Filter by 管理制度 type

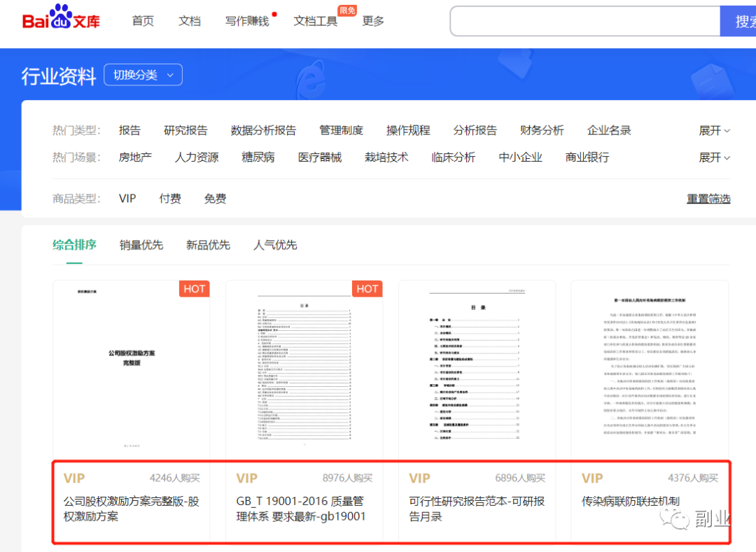coord(342,131)
